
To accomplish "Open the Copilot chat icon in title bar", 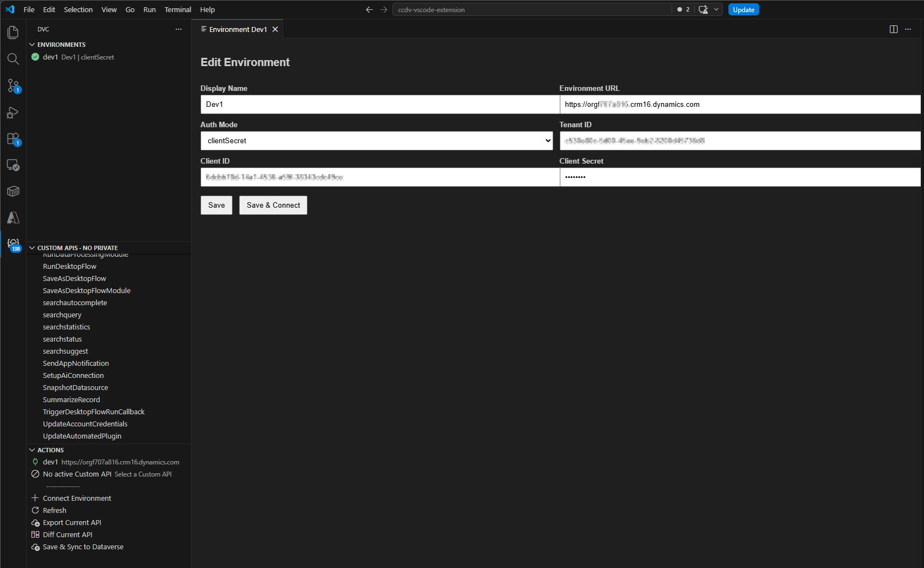I will pos(703,9).
